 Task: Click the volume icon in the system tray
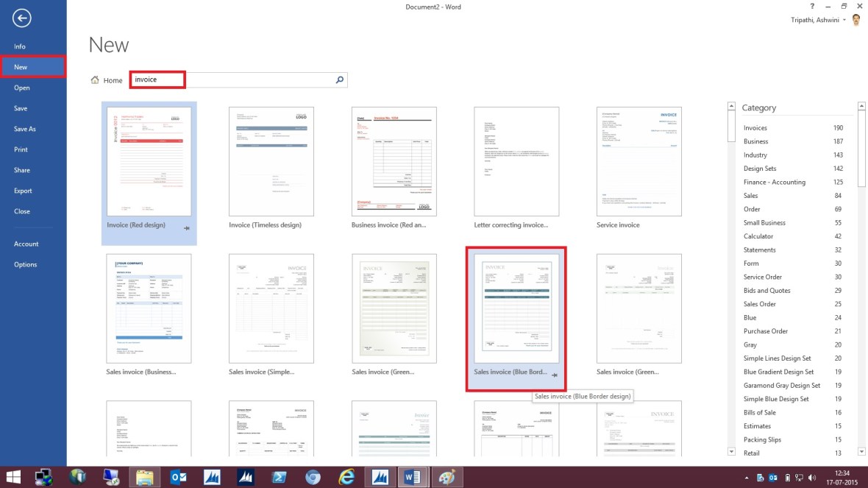[x=813, y=476]
